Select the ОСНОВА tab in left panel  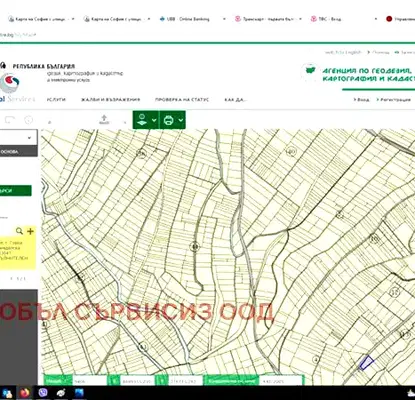[x=18, y=152]
